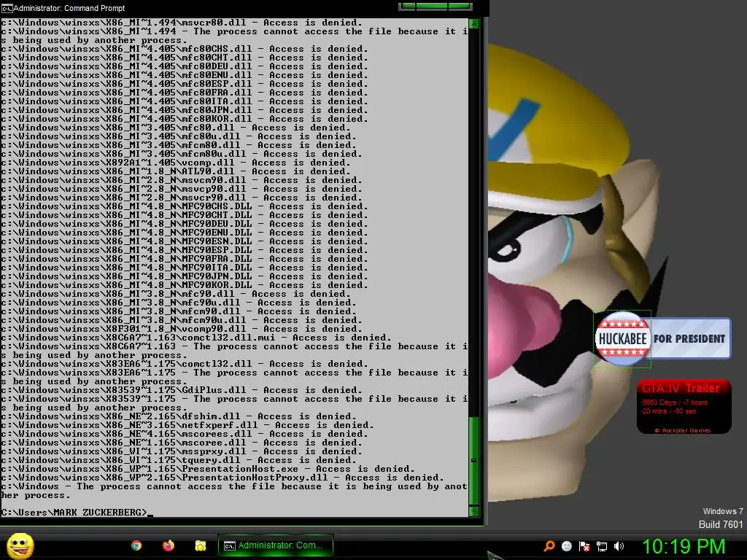
Task: Open the Action Center flag tray icon
Action: point(584,546)
